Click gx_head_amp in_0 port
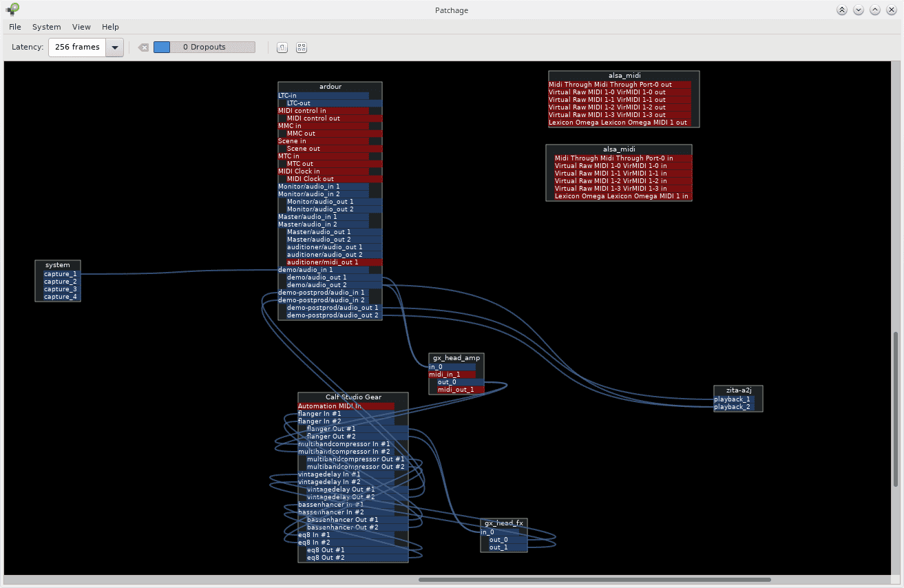Image resolution: width=904 pixels, height=588 pixels. (452, 367)
